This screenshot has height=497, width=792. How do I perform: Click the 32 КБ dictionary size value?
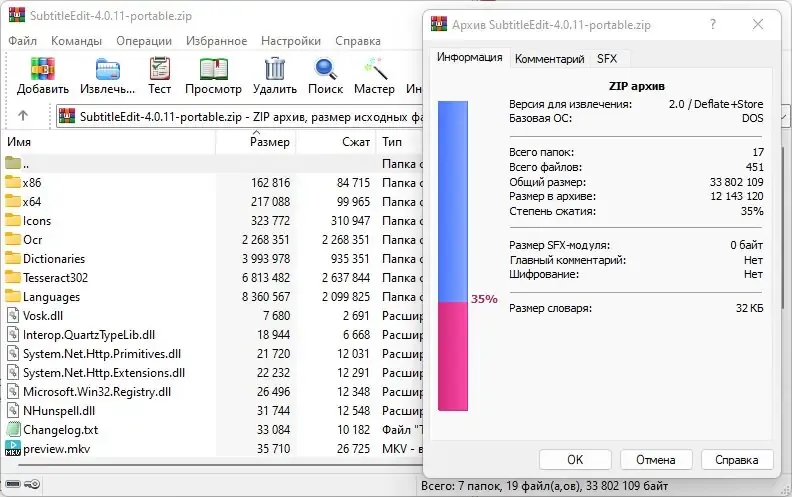coord(750,308)
